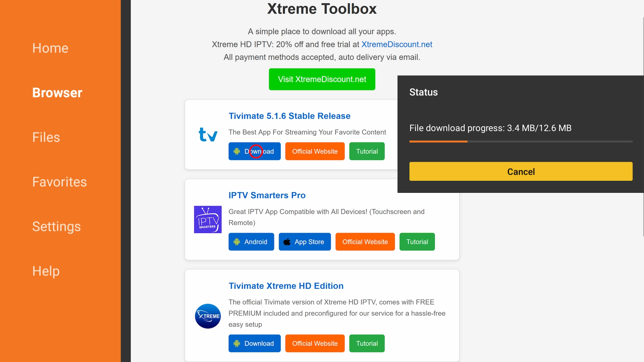Open the Home menu item
This screenshot has width=644, height=362.
(x=50, y=48)
